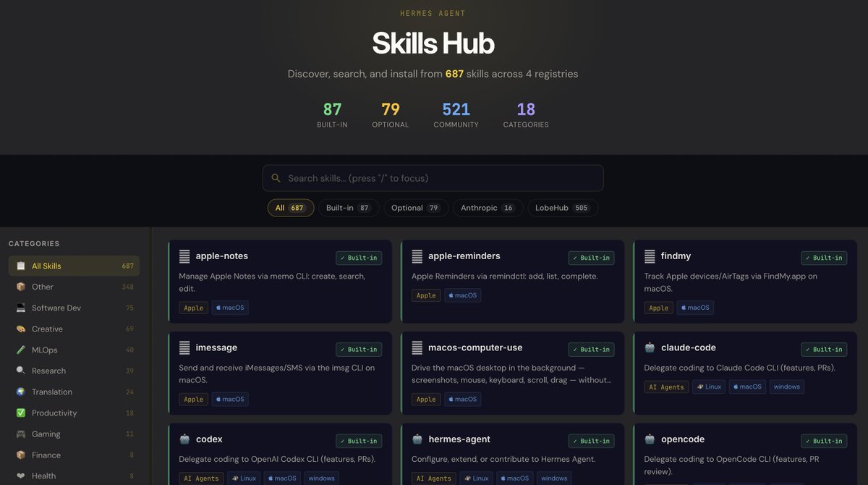Click the Other category box icon
868x485 pixels.
21,287
